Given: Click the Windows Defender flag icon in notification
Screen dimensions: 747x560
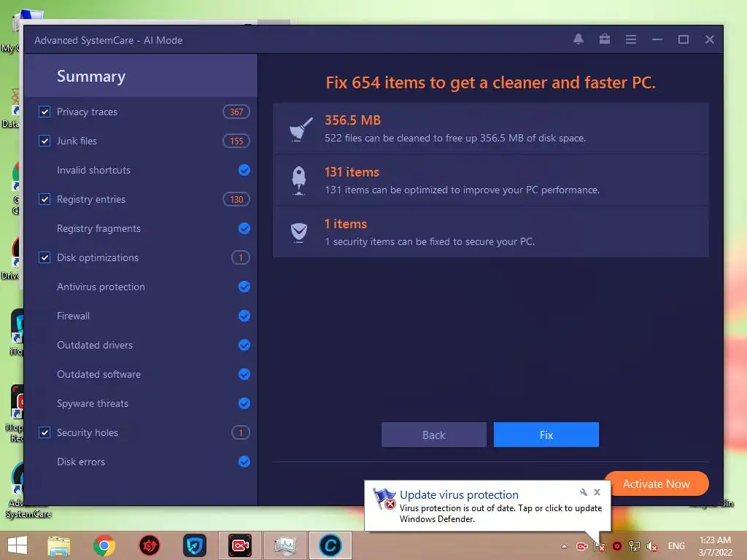Looking at the screenshot, I should (384, 499).
